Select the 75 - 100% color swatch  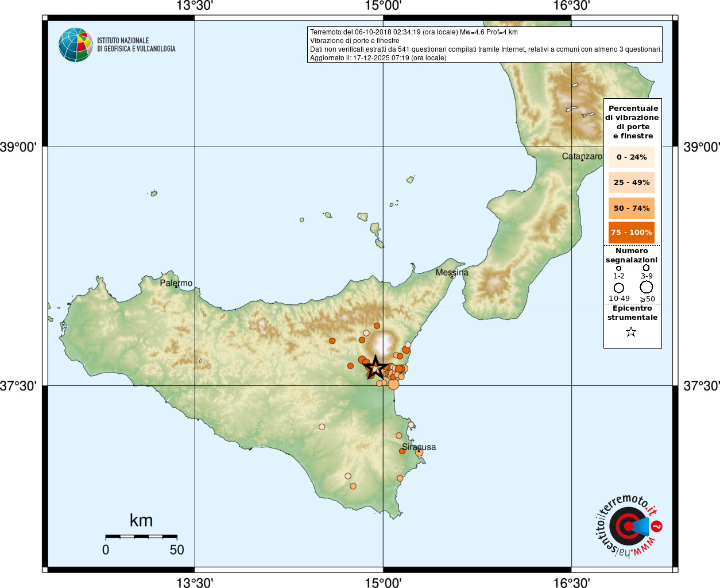632,232
